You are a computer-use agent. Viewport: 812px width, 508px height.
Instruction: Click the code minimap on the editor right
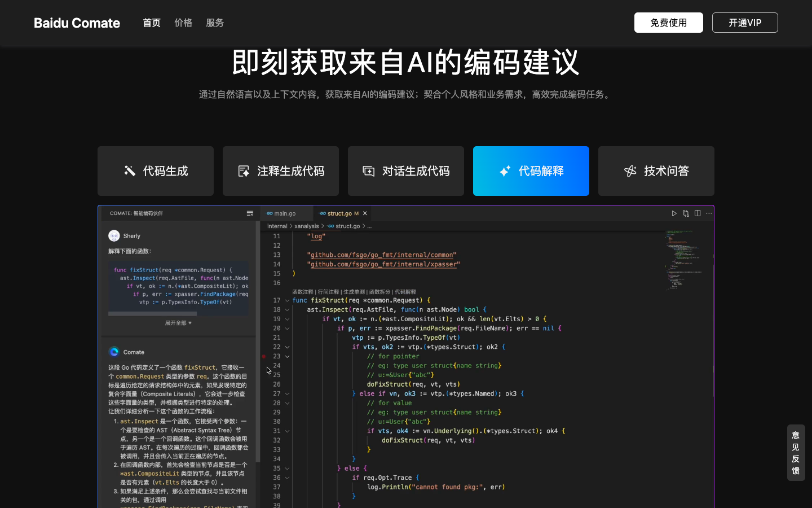(x=683, y=260)
